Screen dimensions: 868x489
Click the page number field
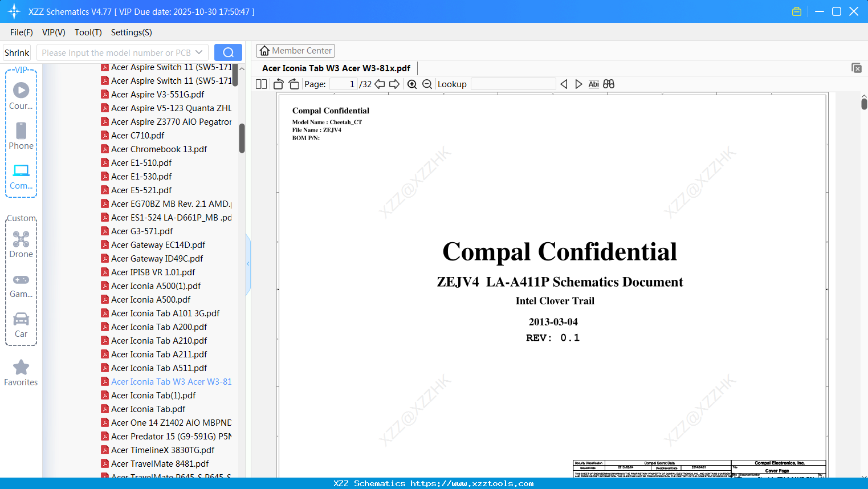point(343,84)
